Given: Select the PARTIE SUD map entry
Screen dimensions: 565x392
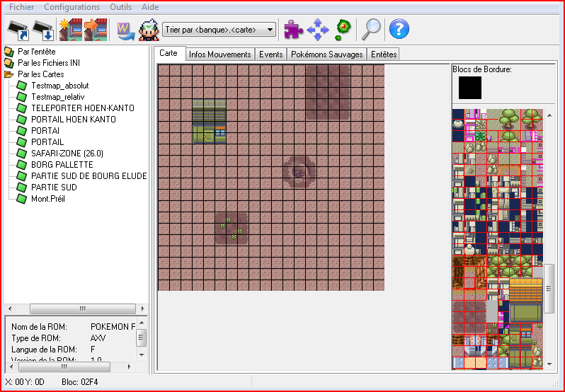Looking at the screenshot, I should [54, 188].
